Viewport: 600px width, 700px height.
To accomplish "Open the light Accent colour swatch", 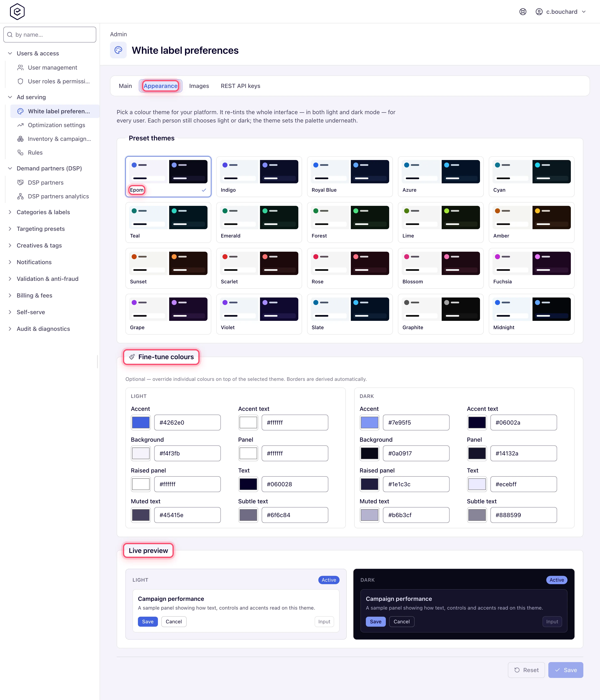I will [141, 423].
